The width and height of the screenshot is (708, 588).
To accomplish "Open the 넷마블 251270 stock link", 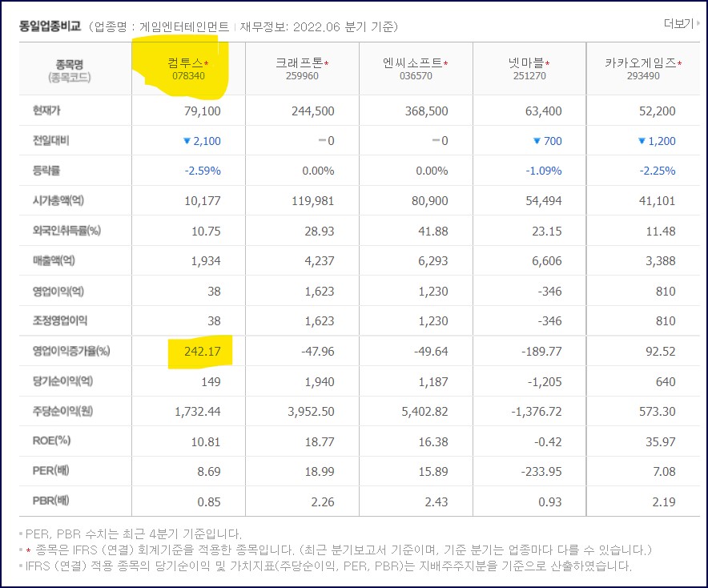I will [529, 69].
